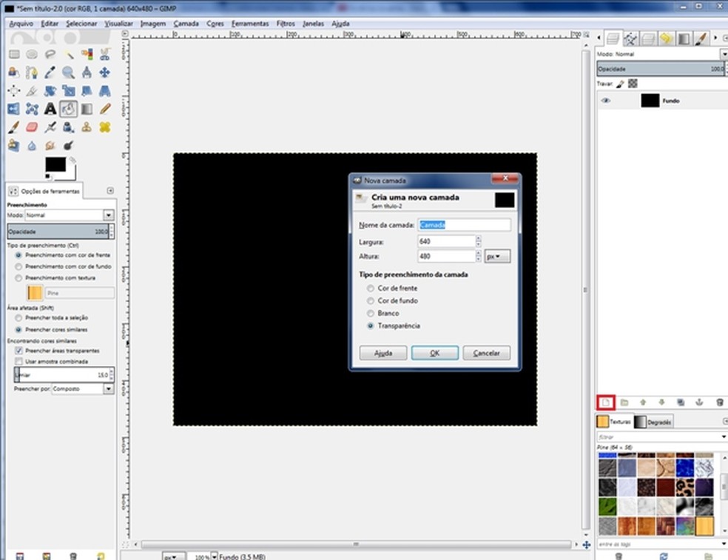Click the new layer icon in layers panel
The width and height of the screenshot is (728, 560).
click(606, 402)
